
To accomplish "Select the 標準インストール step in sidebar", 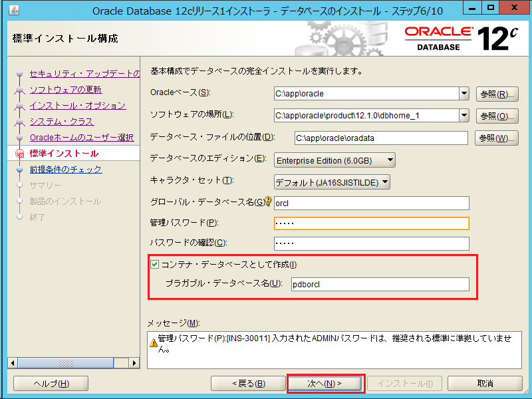I will (x=64, y=154).
